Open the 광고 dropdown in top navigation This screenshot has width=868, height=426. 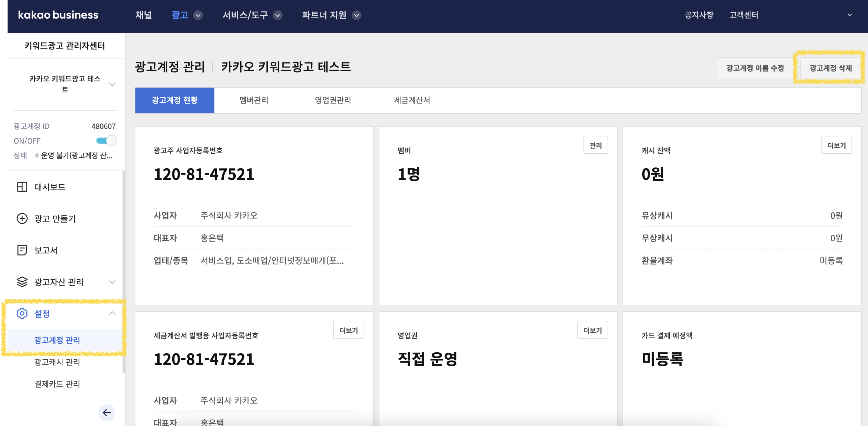click(x=198, y=15)
